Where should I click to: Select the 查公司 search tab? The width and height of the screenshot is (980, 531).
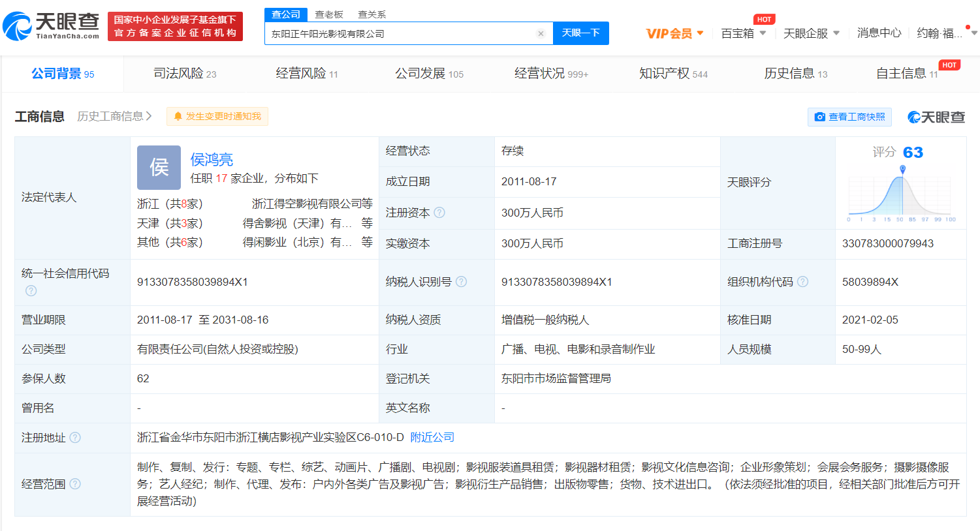tap(286, 14)
